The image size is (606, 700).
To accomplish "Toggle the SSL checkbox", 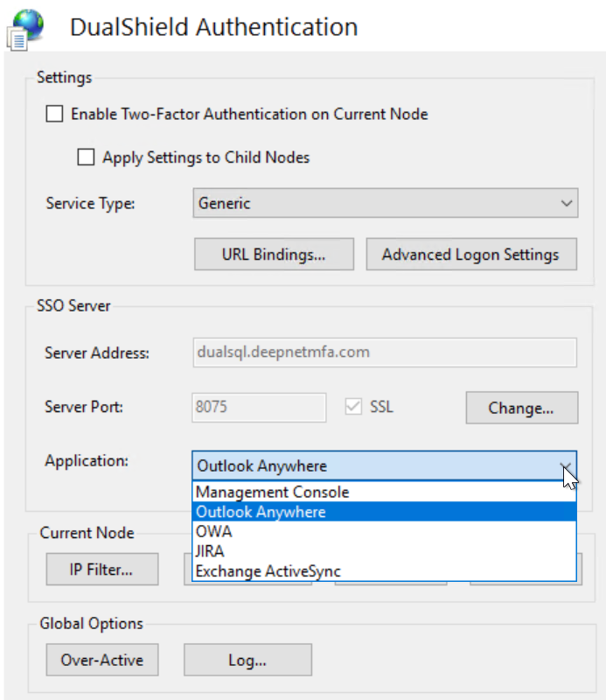I will (x=354, y=407).
